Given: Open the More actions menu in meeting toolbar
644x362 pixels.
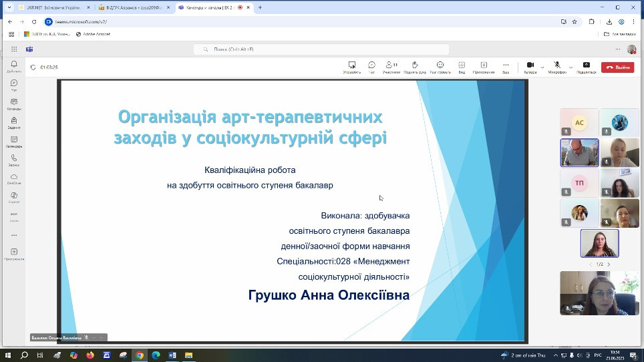Looking at the screenshot, I should coord(506,67).
